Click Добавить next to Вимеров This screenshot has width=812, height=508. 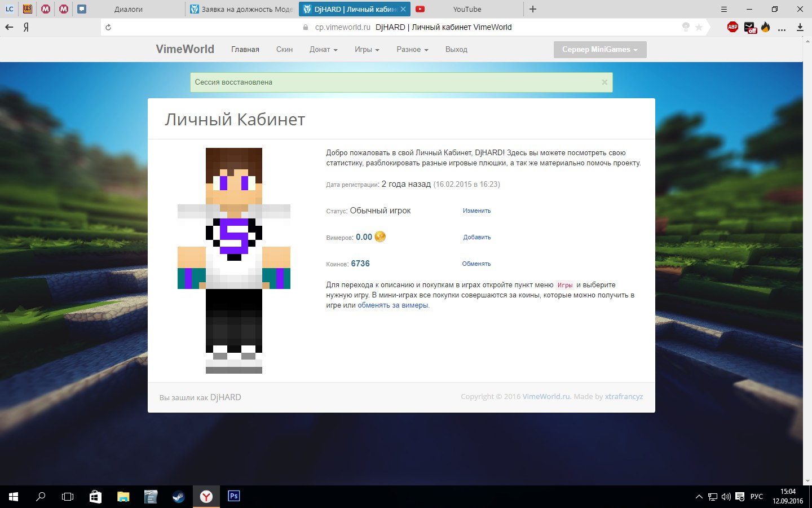coord(477,237)
